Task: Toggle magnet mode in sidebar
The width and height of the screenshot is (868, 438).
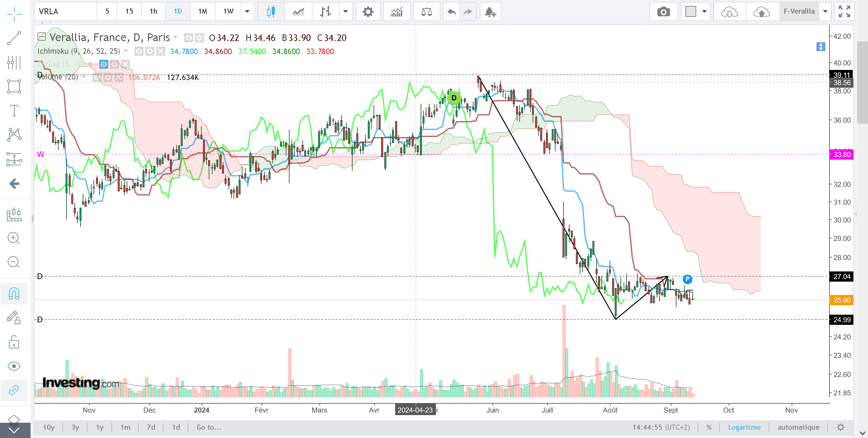Action: tap(14, 294)
